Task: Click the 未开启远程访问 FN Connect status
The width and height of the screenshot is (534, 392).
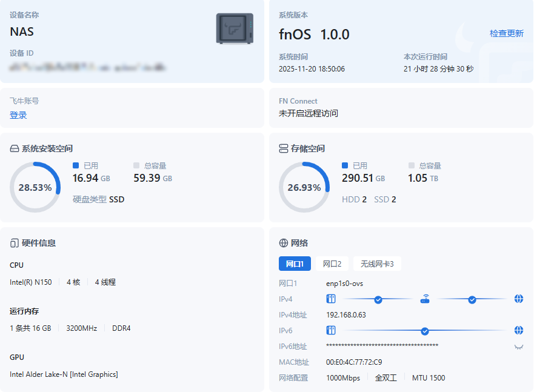Action: (309, 113)
